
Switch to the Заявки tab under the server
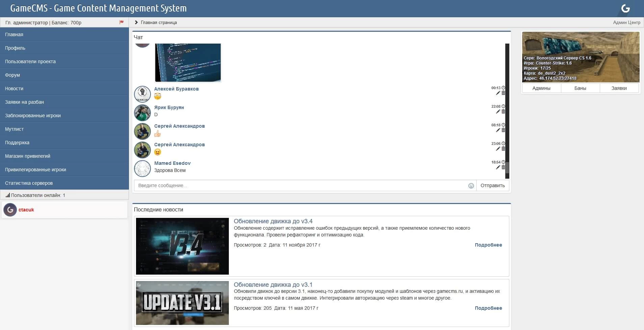coord(619,88)
